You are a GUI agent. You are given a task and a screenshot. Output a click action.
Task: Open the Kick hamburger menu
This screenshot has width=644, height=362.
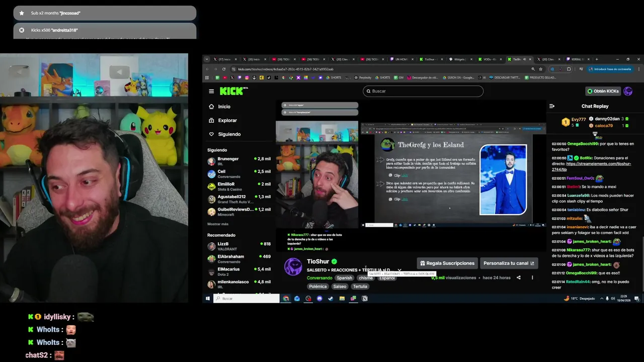[211, 91]
